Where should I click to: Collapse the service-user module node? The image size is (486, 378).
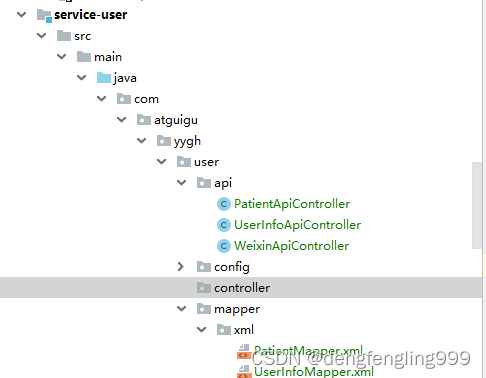point(22,15)
